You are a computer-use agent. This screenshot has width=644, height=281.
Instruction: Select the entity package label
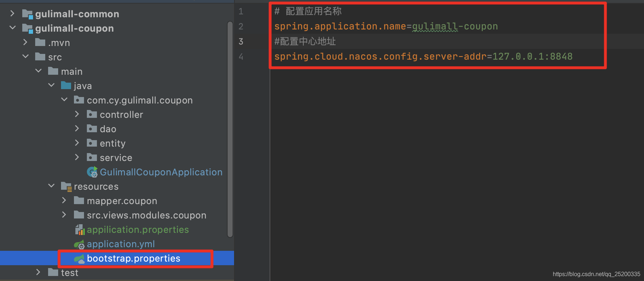pyautogui.click(x=113, y=143)
